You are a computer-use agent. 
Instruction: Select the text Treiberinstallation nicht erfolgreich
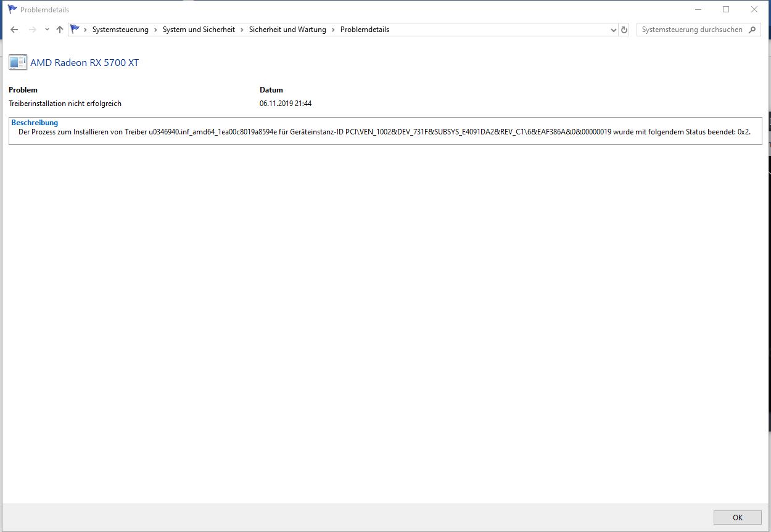[x=65, y=104]
